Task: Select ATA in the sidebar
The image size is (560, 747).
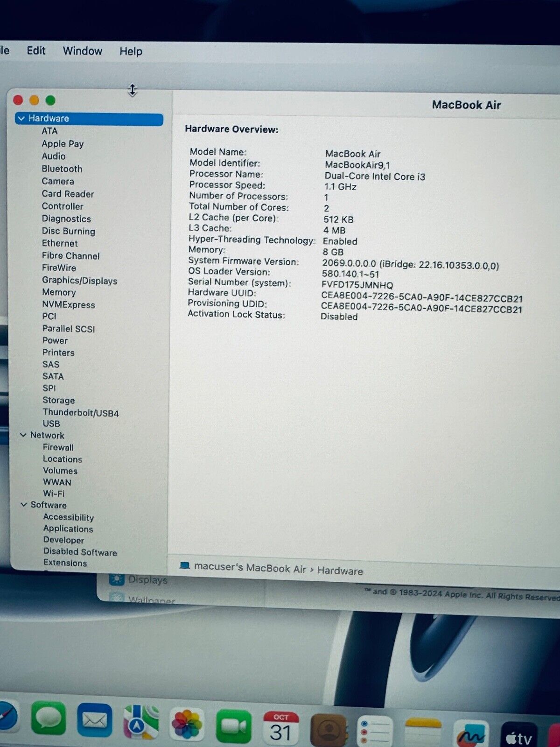Action: tap(49, 131)
